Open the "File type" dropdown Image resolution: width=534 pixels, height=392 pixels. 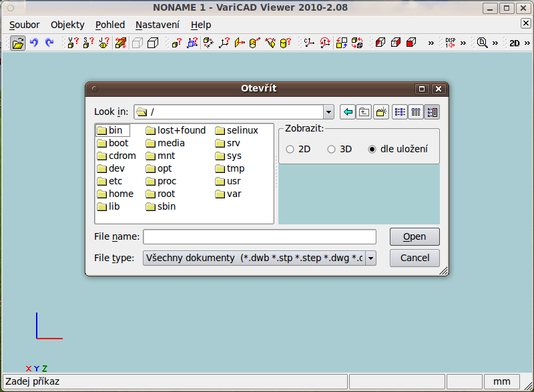(x=371, y=258)
